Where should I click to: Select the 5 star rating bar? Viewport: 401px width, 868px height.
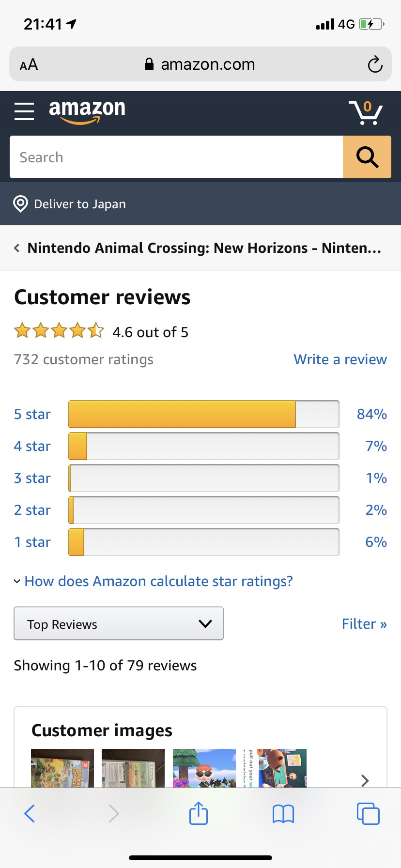click(204, 414)
